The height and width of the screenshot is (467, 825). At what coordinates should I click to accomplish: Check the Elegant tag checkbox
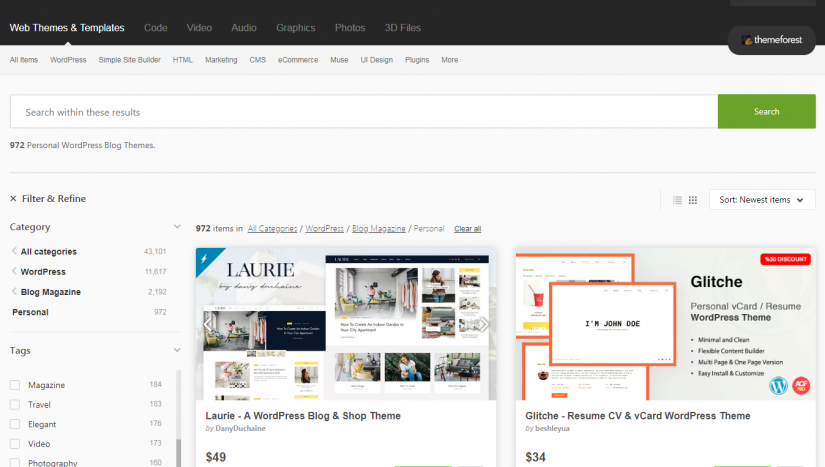(x=15, y=424)
